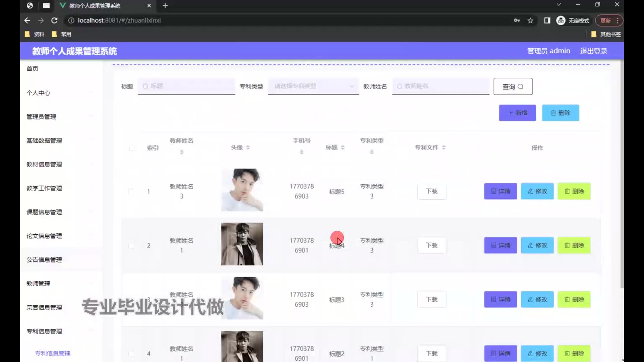
Task: Expand the 个人中心 sidebar menu
Action: [61, 93]
